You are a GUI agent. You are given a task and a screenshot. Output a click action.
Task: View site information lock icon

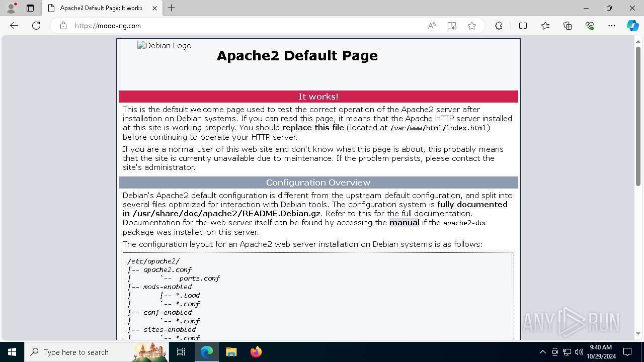[x=63, y=26]
